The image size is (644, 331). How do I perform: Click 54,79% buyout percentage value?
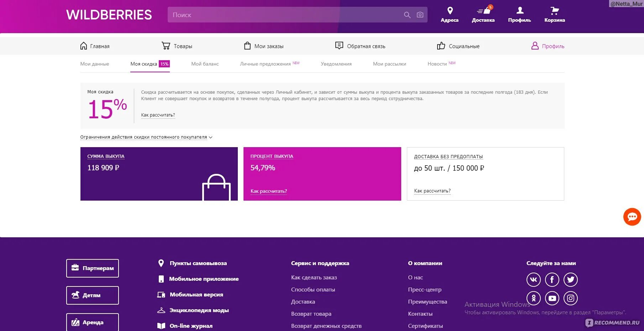(x=263, y=168)
